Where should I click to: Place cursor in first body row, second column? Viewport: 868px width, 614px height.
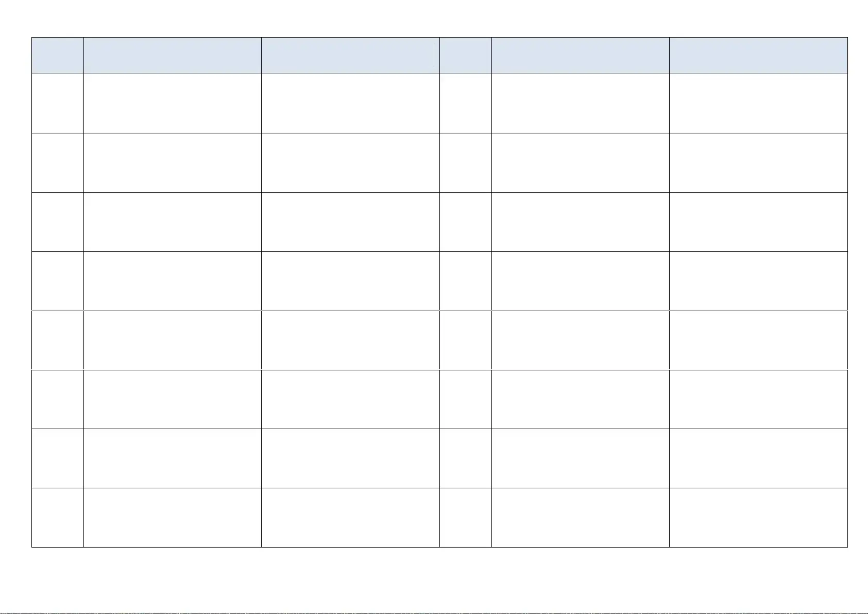(x=172, y=104)
